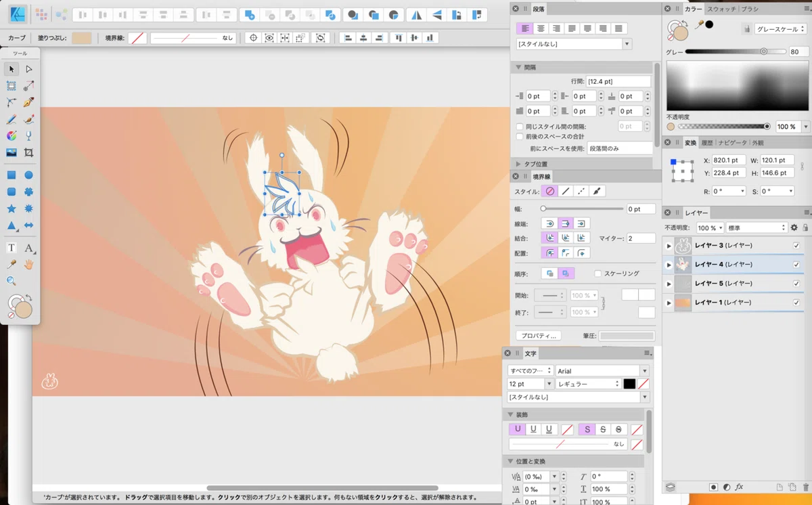Open the Arial font family dropdown
The image size is (812, 505).
[602, 371]
